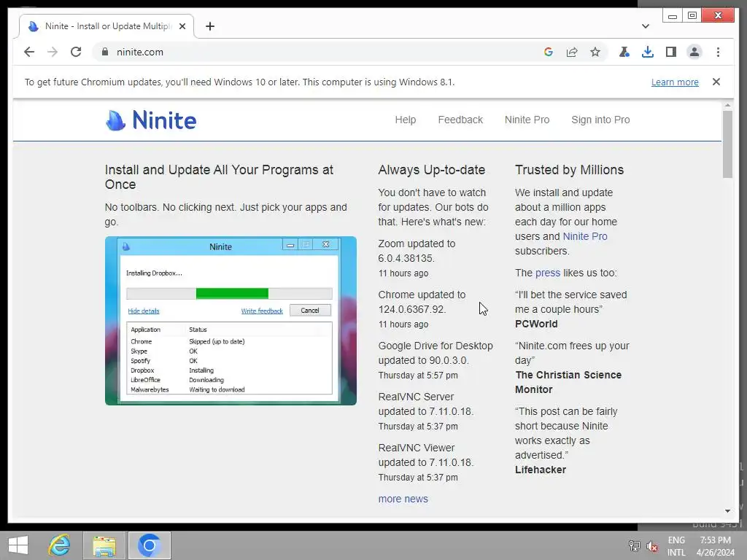
Task: Share this page via share icon
Action: pyautogui.click(x=572, y=52)
